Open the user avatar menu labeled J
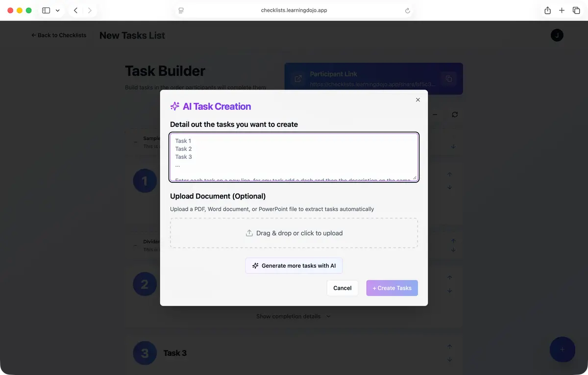Viewport: 588px width, 375px height. 557,35
